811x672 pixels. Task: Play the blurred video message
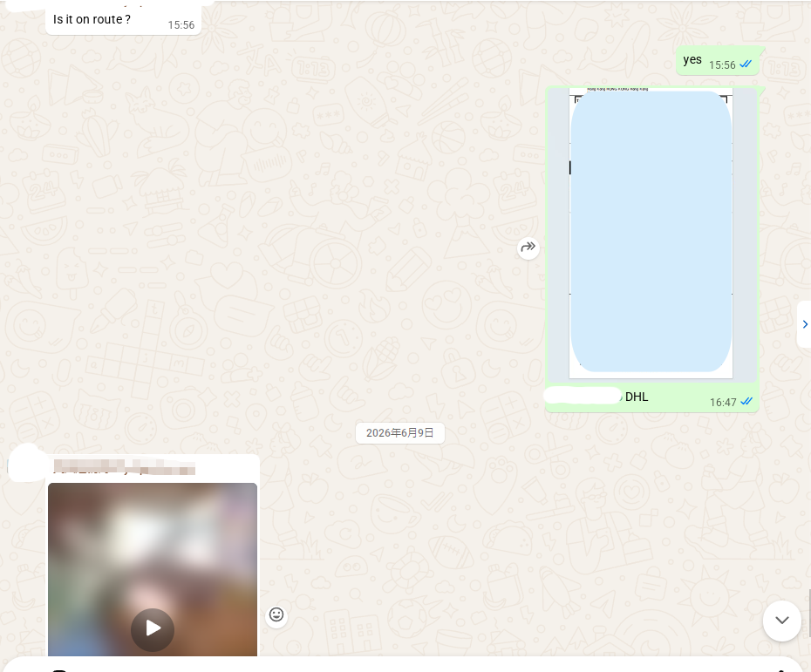153,628
